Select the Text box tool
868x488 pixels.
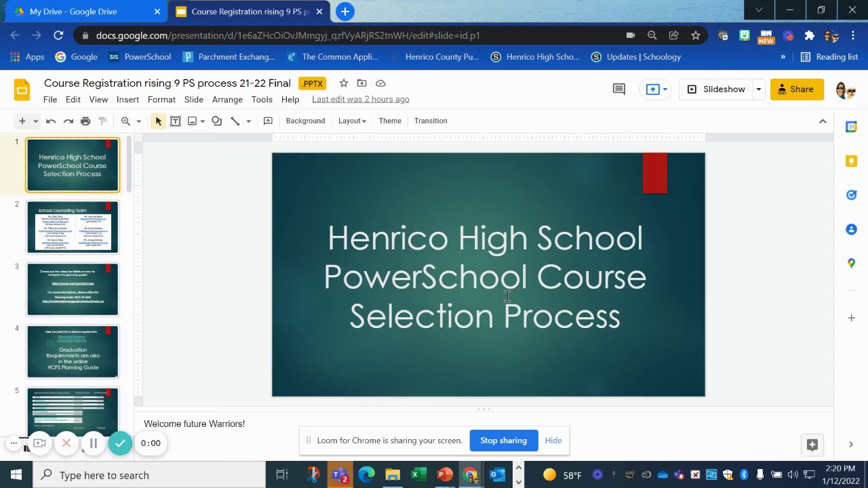[x=175, y=121]
